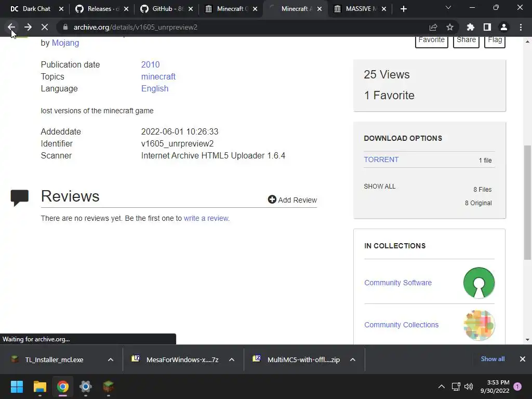Toggle the browser side panel icon
This screenshot has height=399, width=532.
click(487, 27)
